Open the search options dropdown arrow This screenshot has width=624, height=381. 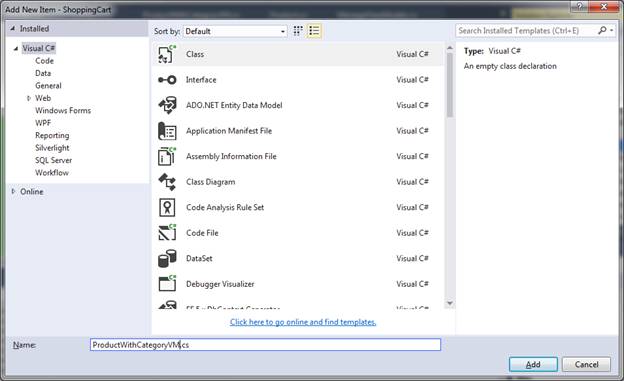(x=611, y=30)
